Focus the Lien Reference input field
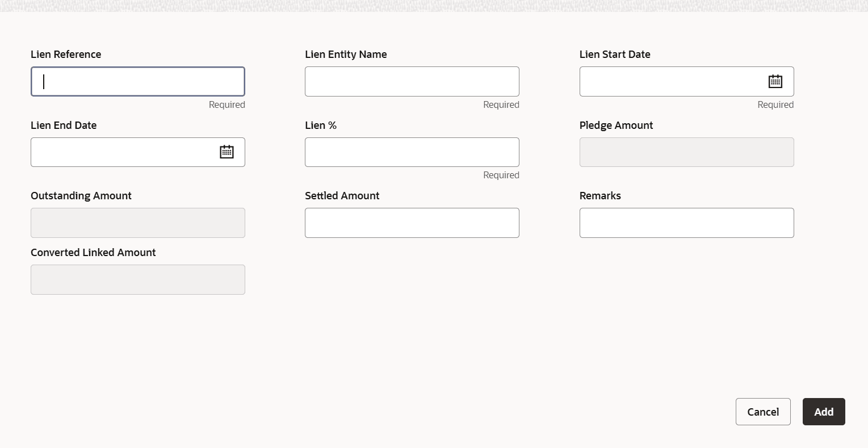This screenshot has height=448, width=868. click(138, 81)
